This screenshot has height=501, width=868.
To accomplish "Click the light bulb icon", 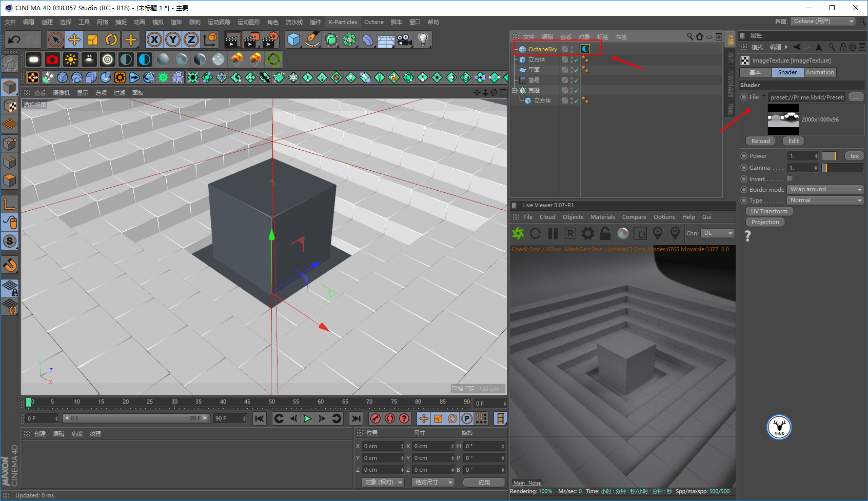I will click(423, 39).
